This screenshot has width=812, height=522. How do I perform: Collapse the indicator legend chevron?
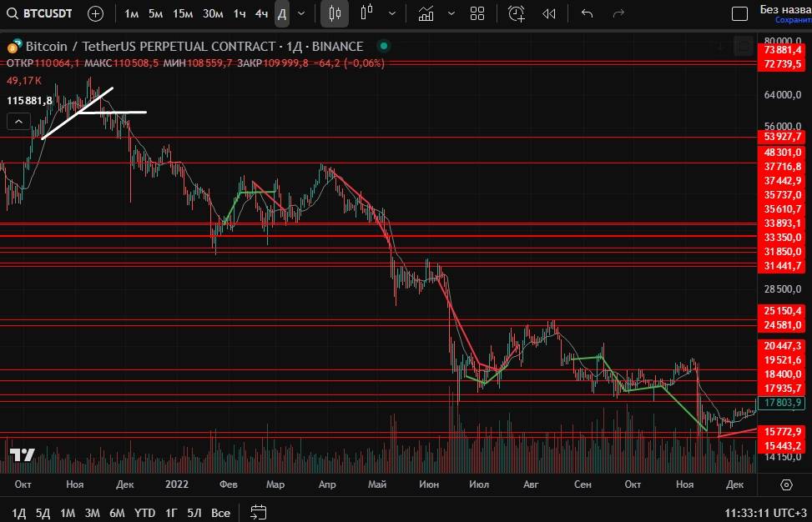tap(18, 121)
